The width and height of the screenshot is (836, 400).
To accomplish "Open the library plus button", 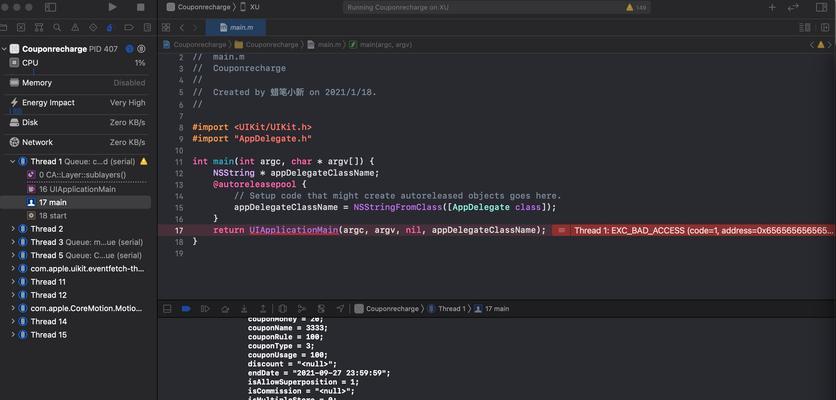I will 771,7.
